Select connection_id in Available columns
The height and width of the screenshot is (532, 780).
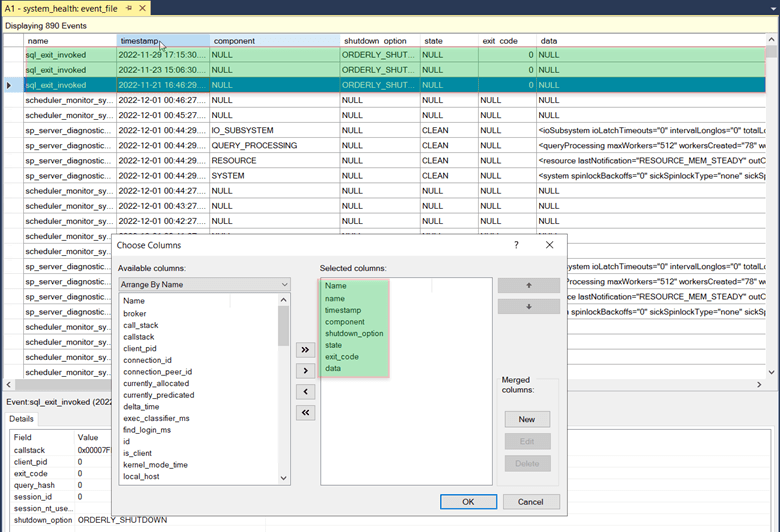tap(147, 360)
